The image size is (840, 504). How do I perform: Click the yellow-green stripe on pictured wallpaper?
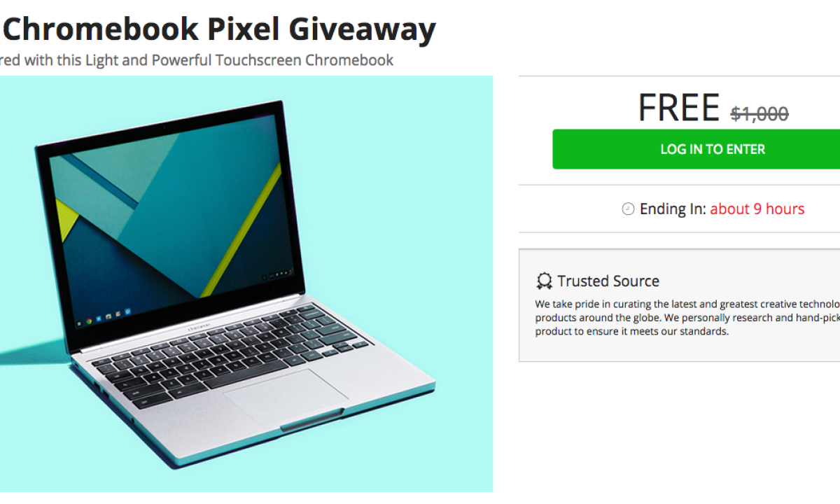click(242, 231)
